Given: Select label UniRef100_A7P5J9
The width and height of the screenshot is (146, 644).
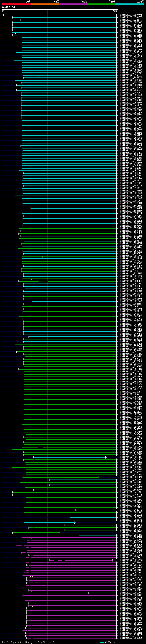Looking at the screenshot, I should pos(131,55).
